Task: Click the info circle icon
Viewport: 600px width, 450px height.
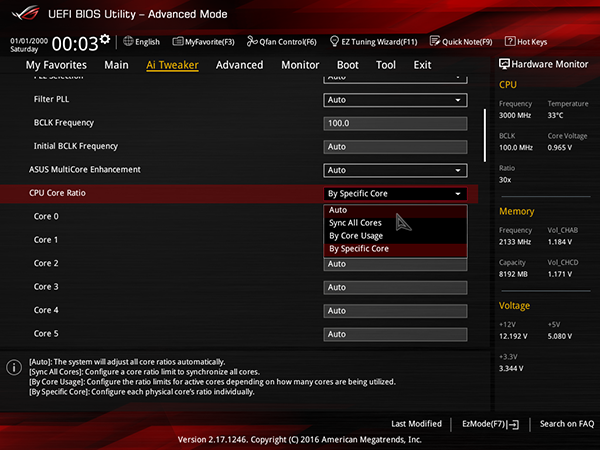Action: click(14, 367)
